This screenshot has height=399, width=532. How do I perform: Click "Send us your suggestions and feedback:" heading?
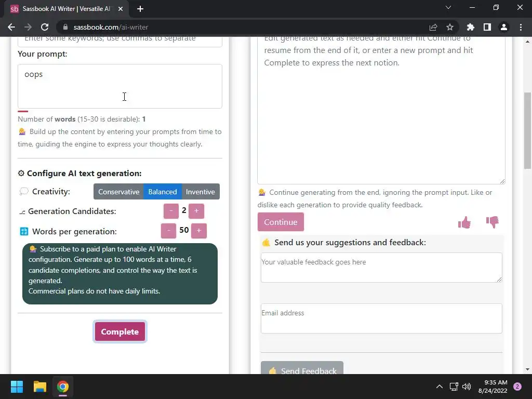[350, 242]
